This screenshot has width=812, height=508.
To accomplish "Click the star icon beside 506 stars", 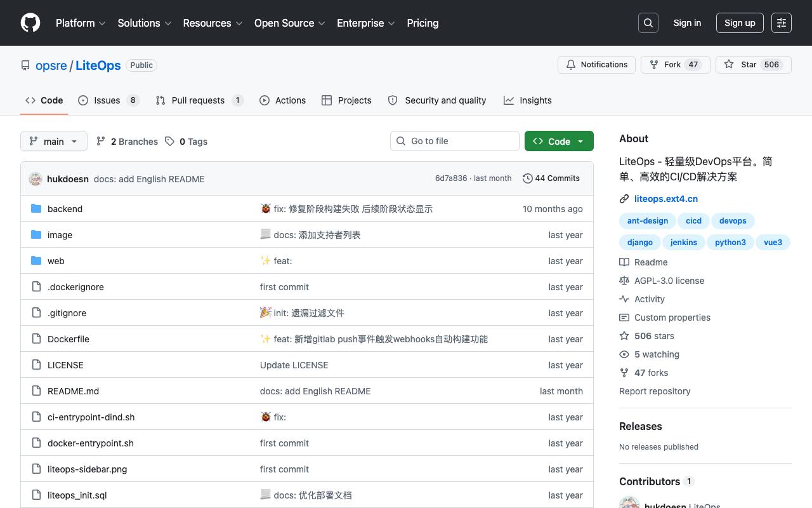I will pos(624,336).
